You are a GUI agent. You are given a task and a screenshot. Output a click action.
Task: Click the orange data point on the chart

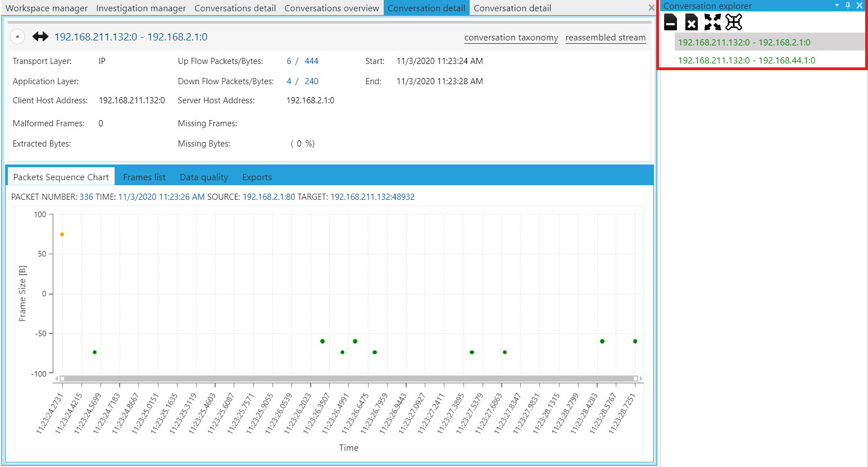62,235
